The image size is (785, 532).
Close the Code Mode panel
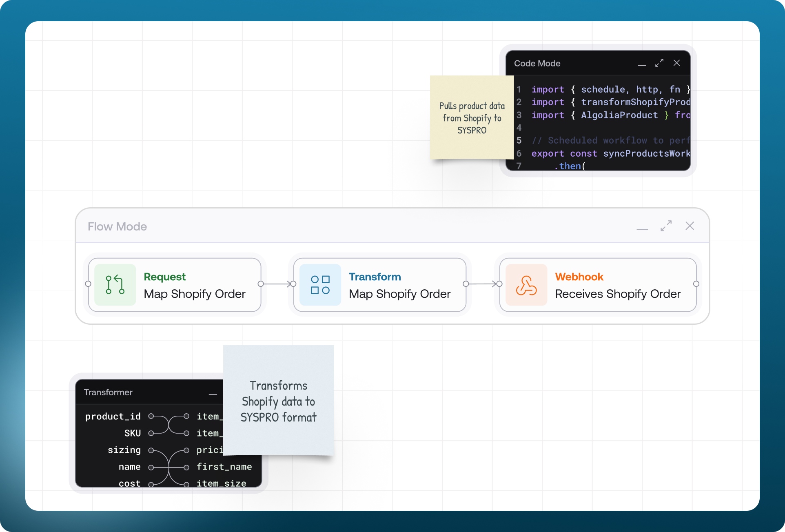[676, 63]
